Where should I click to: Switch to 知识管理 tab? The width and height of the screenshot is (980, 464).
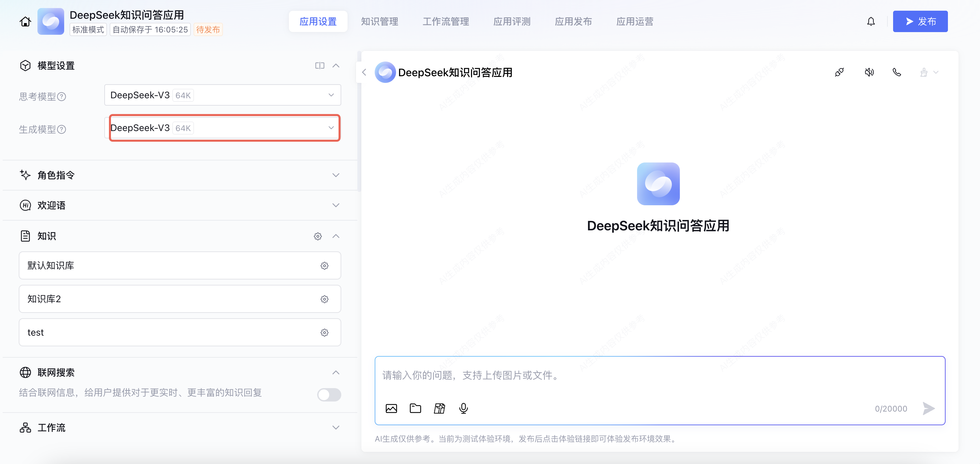point(379,22)
